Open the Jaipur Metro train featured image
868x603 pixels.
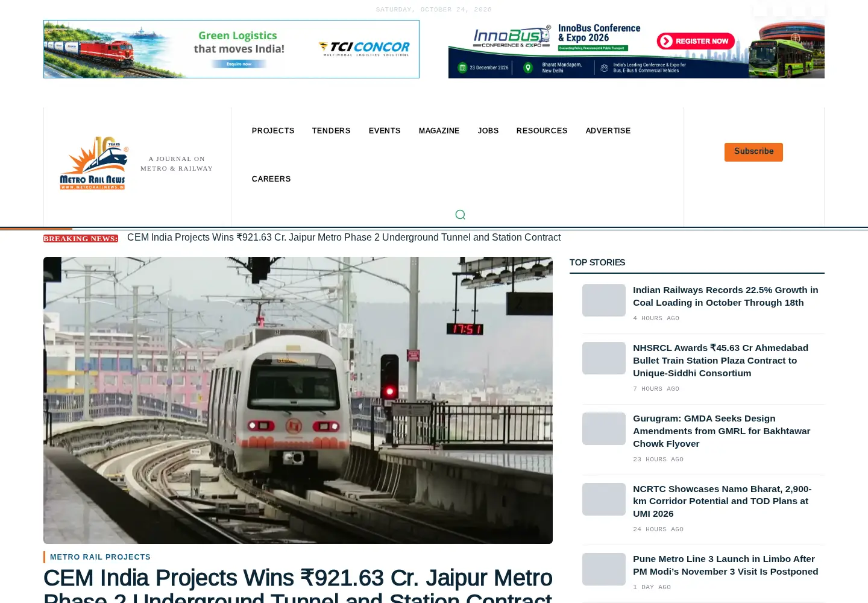(x=298, y=400)
